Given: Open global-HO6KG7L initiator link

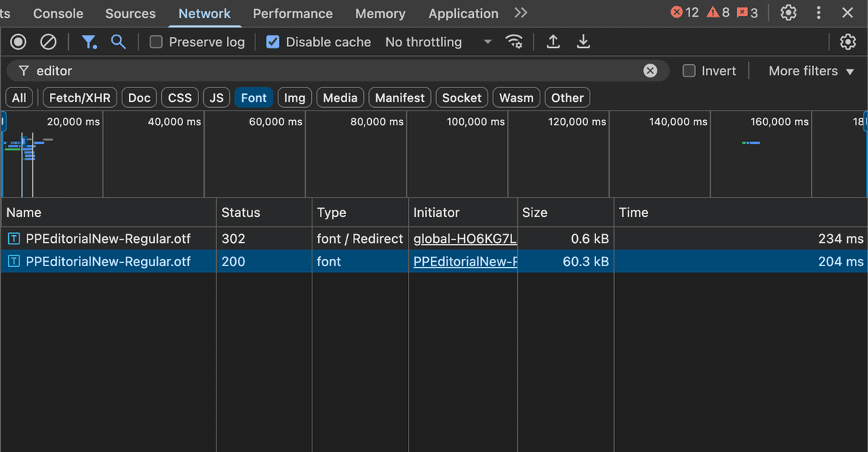Looking at the screenshot, I should click(x=465, y=239).
